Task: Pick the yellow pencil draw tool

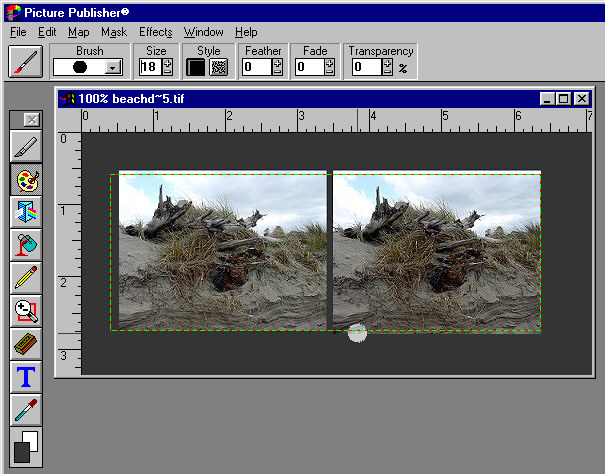Action: [25, 278]
